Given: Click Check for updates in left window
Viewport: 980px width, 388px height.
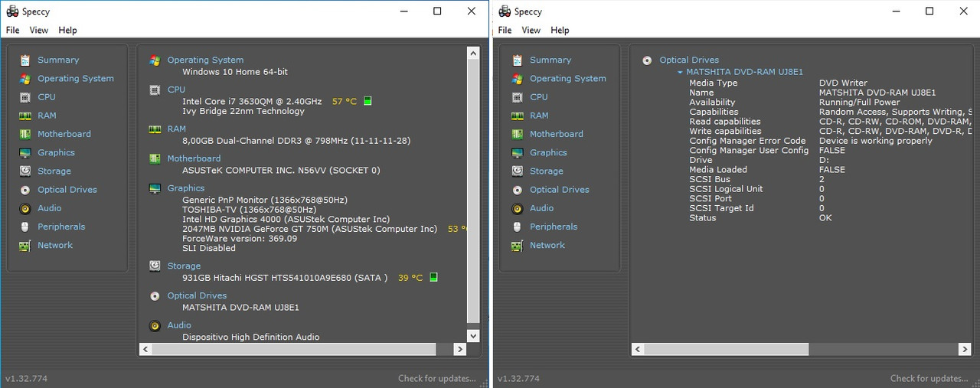Looking at the screenshot, I should pos(437,378).
